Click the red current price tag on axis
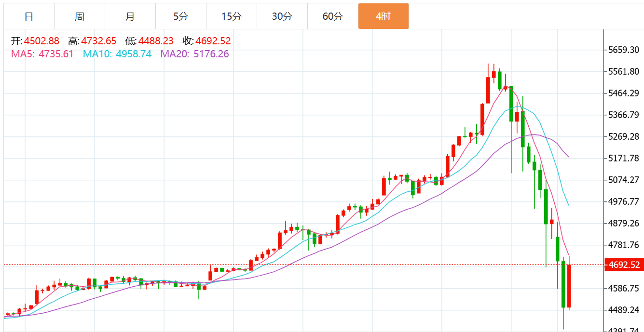644x332 pixels. [x=624, y=265]
